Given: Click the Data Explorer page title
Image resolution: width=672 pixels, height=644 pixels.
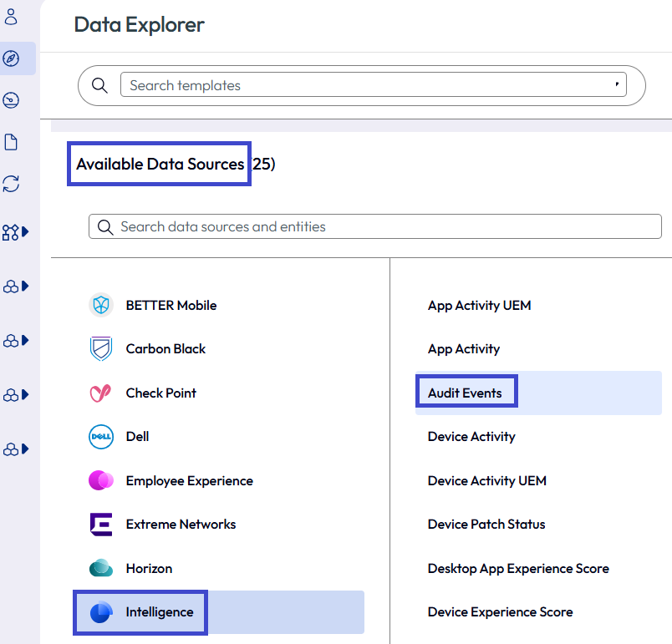Looking at the screenshot, I should tap(140, 24).
